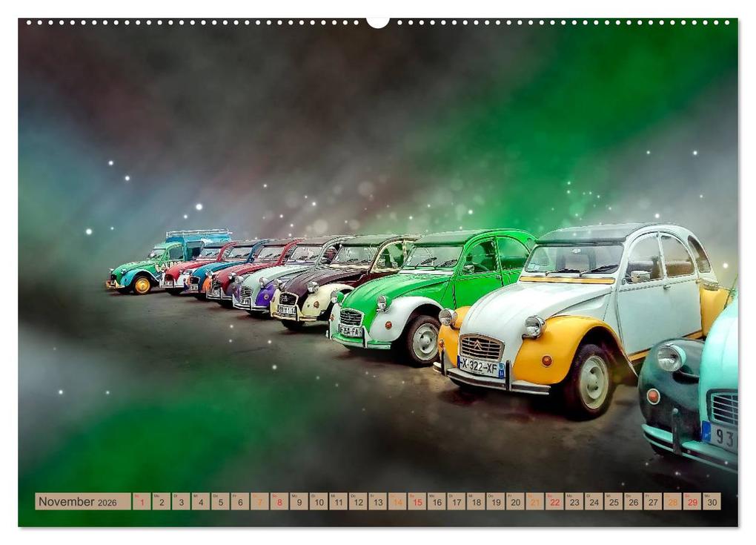
Task: Select day 1 in the calendar strip
Action: coord(142,501)
